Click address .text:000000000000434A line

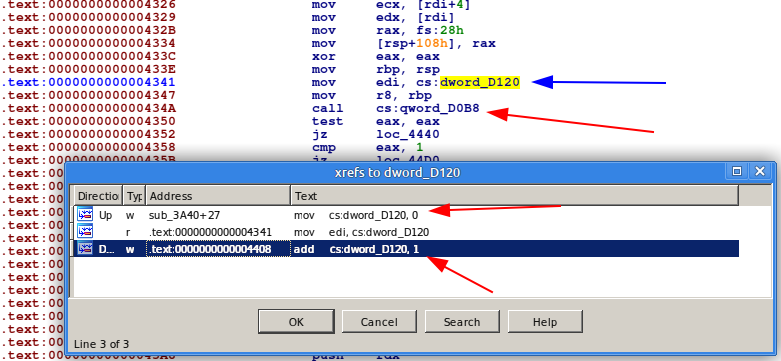coord(88,108)
